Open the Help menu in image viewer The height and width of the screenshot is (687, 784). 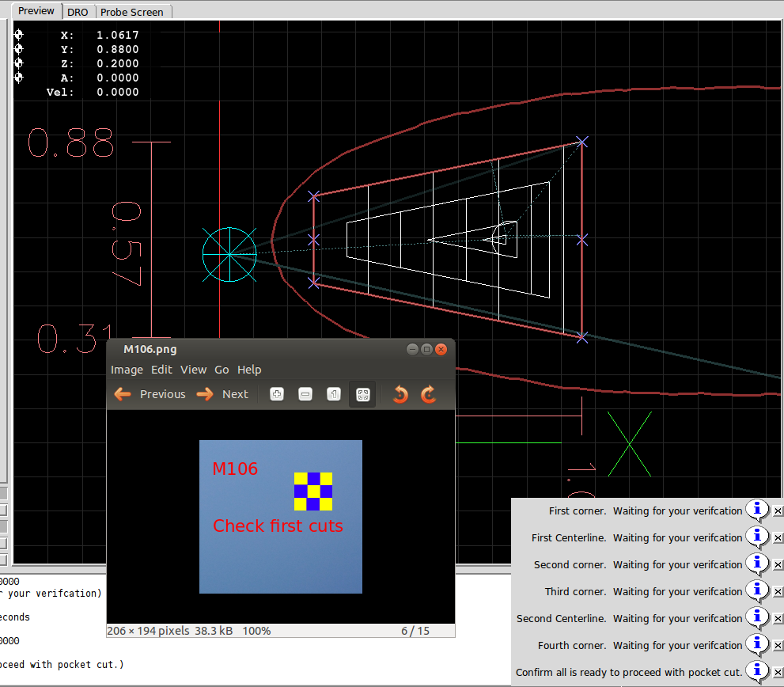(249, 370)
